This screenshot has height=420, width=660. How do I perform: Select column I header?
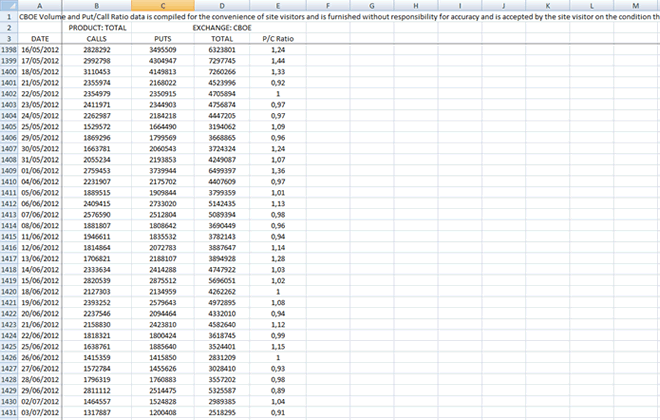coord(460,5)
